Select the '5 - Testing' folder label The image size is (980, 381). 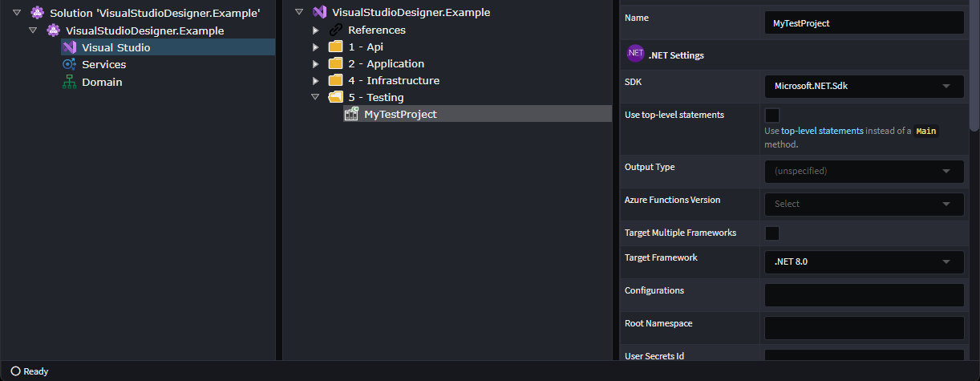click(376, 97)
